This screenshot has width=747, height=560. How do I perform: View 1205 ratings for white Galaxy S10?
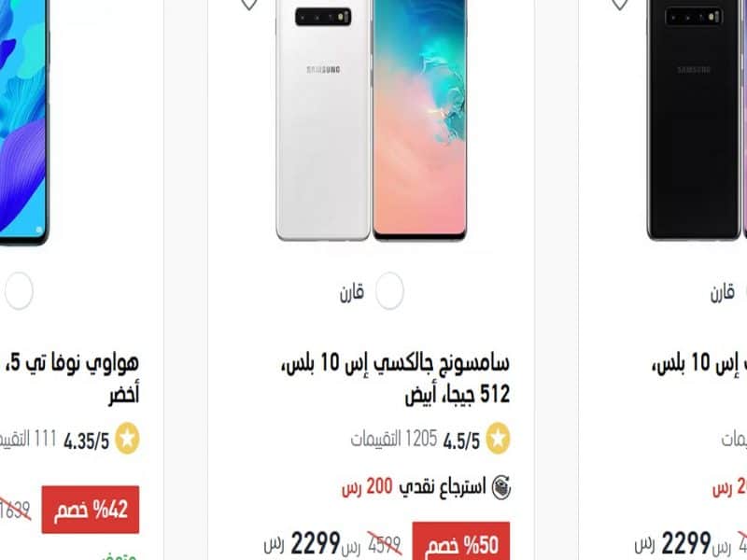click(394, 439)
